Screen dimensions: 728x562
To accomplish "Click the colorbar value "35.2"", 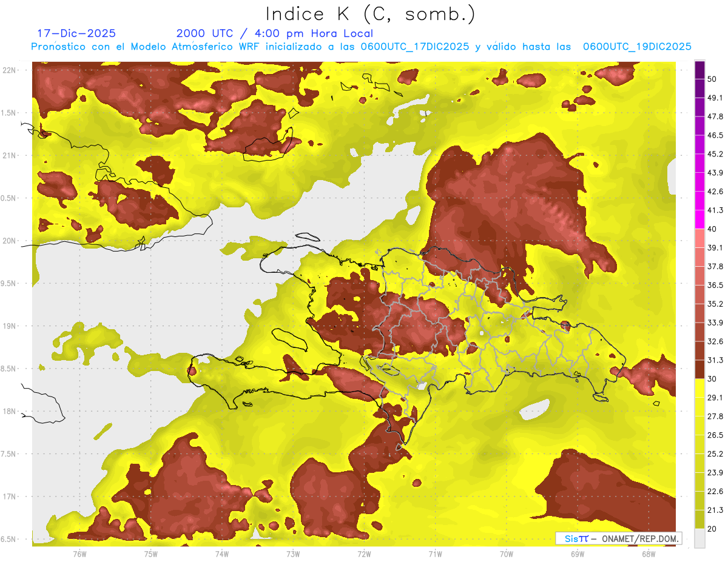I will (715, 304).
